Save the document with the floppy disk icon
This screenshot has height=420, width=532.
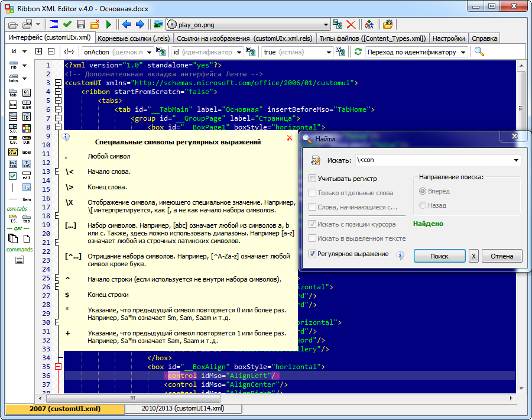click(x=81, y=24)
